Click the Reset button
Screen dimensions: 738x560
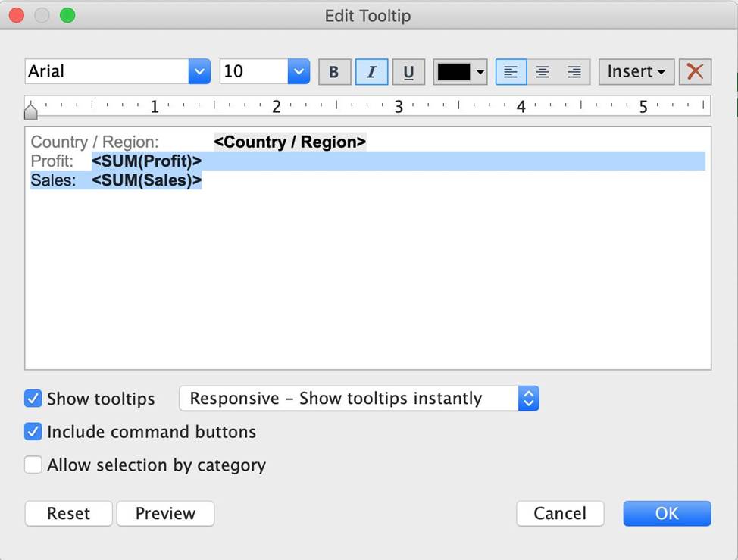[68, 513]
